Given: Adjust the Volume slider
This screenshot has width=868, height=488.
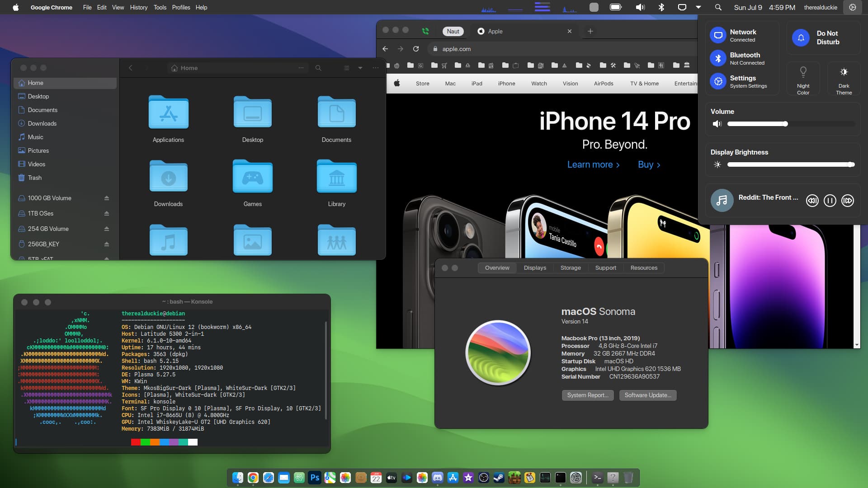Looking at the screenshot, I should click(x=791, y=124).
